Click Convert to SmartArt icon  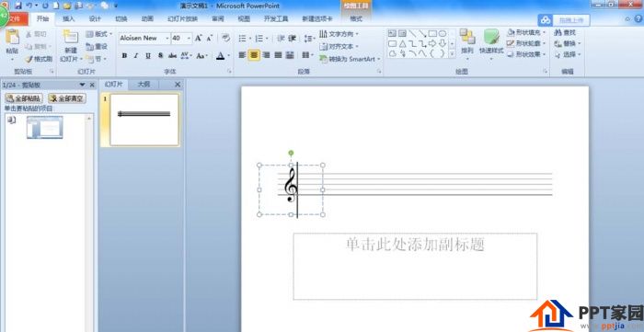(323, 59)
